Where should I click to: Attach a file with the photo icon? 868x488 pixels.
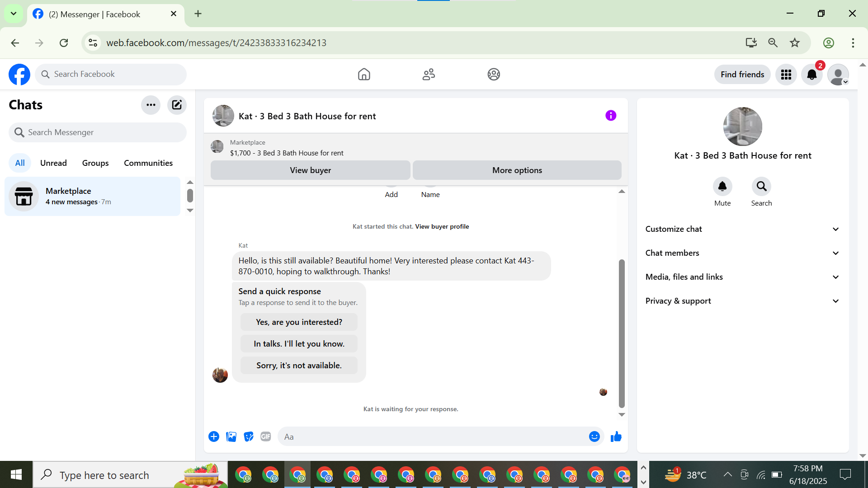[231, 436]
